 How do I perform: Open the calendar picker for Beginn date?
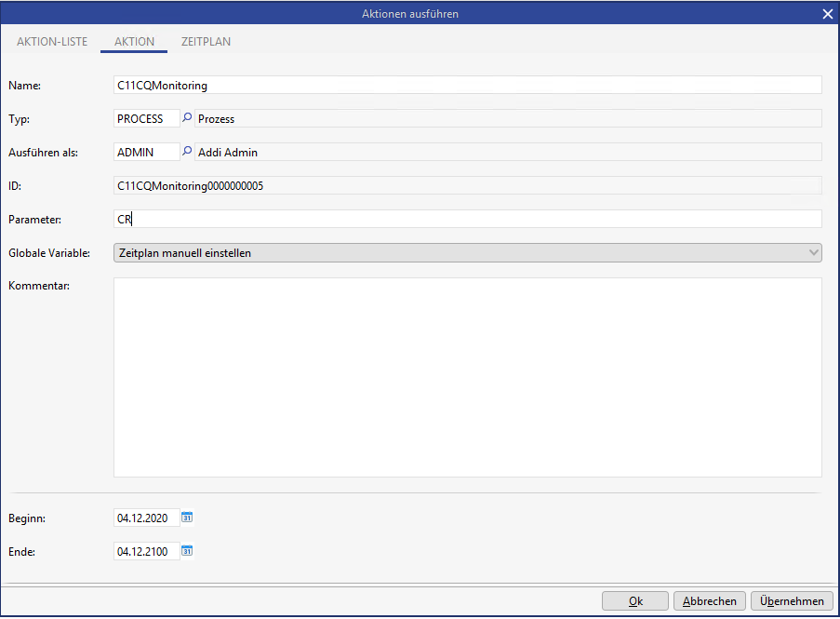pyautogui.click(x=187, y=518)
